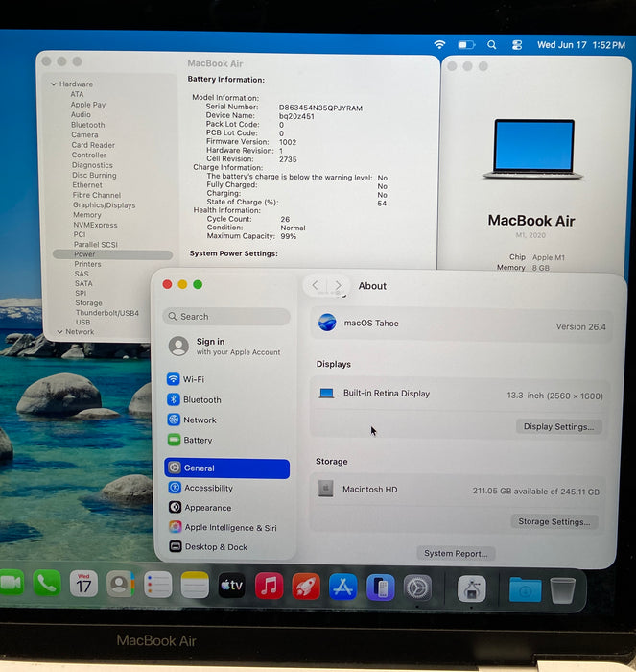Select Diagnostics in System Information sidebar

pos(92,165)
